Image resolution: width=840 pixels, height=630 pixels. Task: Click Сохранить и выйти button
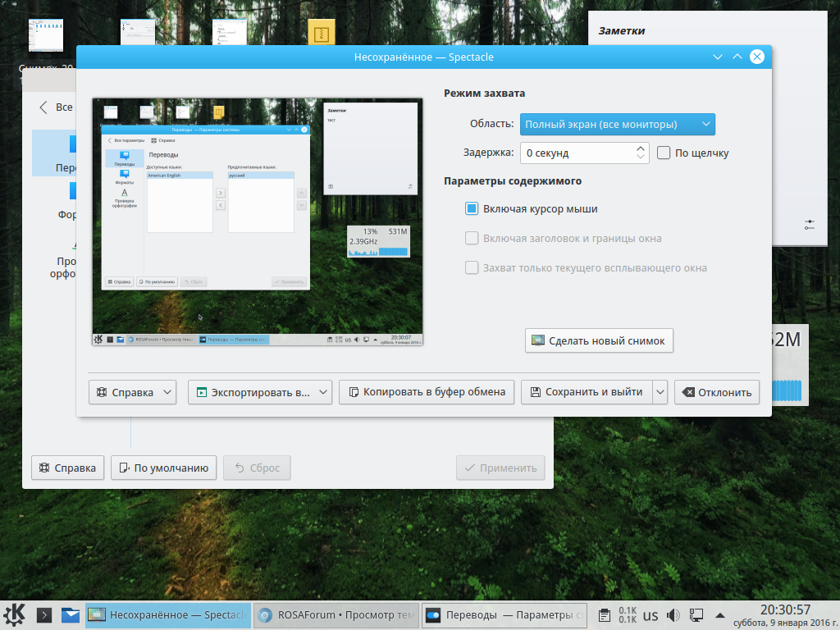coord(587,392)
